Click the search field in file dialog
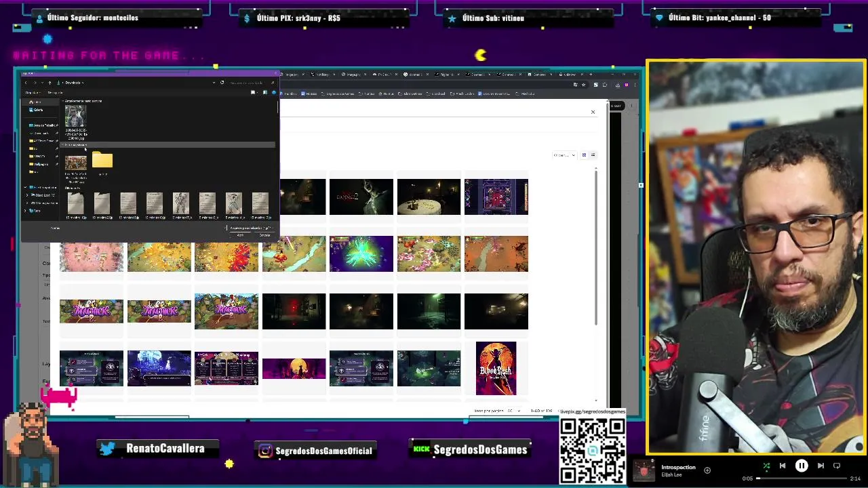 252,83
